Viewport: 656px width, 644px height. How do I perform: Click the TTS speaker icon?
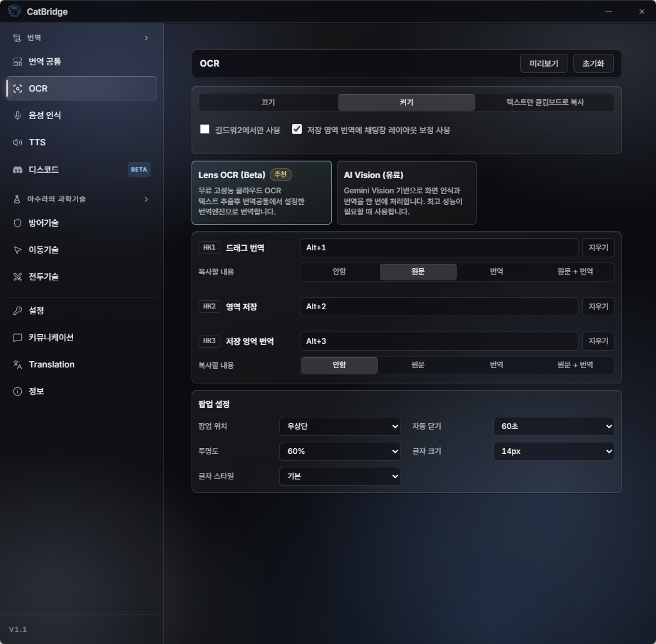tap(17, 143)
